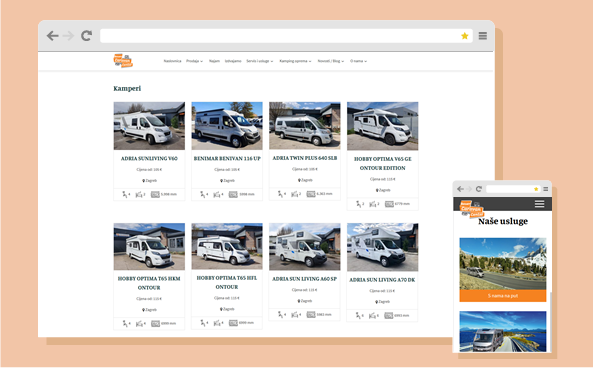The height and width of the screenshot is (368, 593).
Task: Click the length icon on Adria Twin Plus card
Action: point(311,194)
